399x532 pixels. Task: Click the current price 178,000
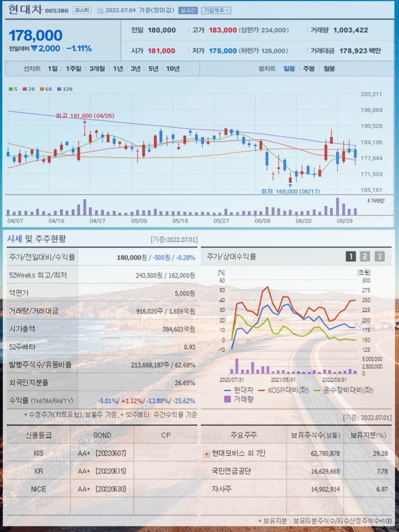pyautogui.click(x=35, y=35)
